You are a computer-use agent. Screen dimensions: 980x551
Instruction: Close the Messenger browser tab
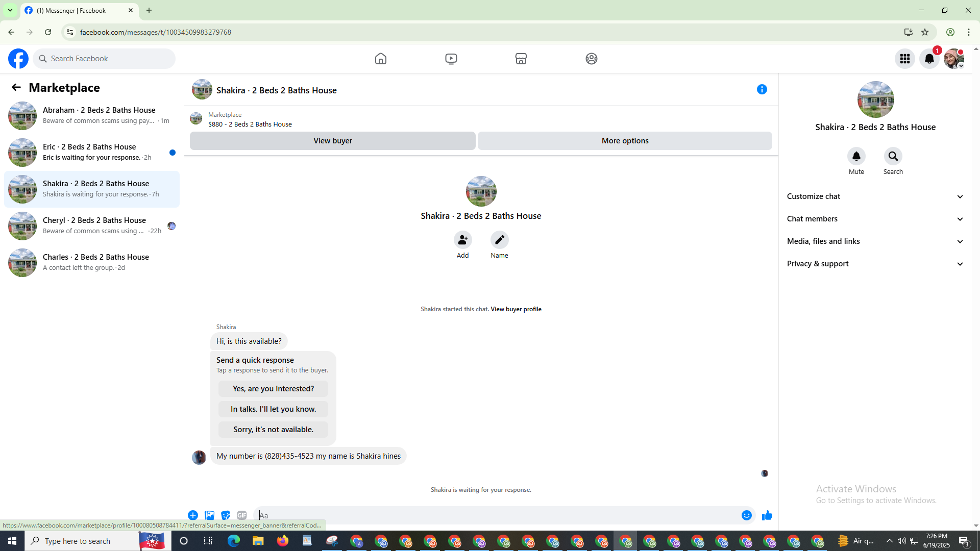131,10
